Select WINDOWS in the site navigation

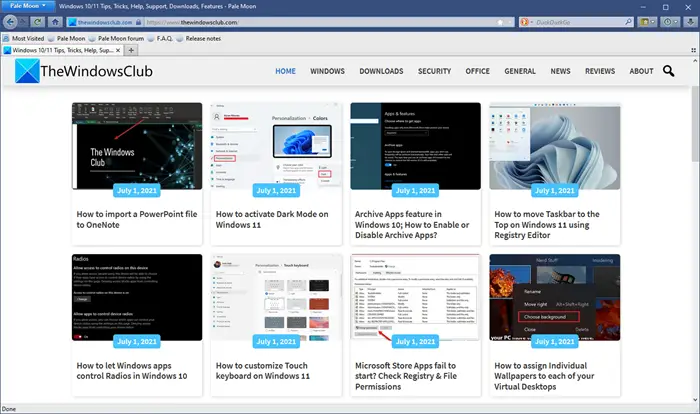point(327,71)
